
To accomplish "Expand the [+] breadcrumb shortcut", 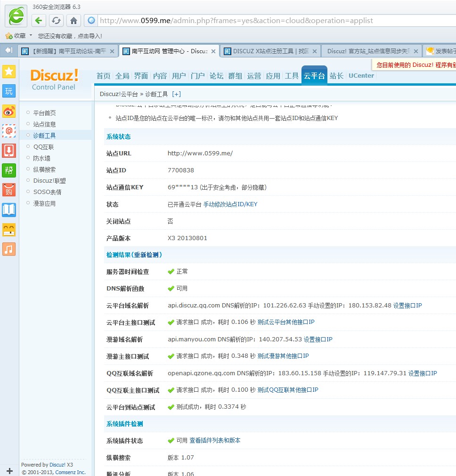I will [x=176, y=94].
